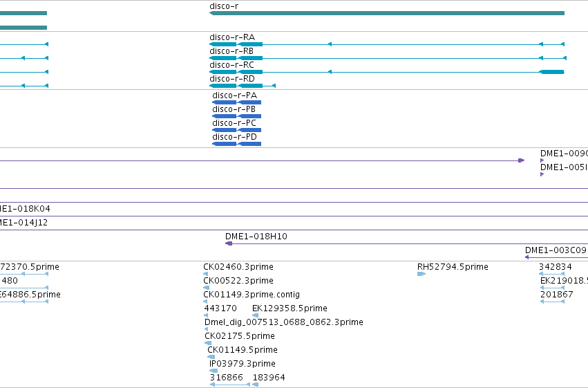The image size is (588, 388).
Task: Select the disco-r-PD protein feature
Action: (236, 144)
